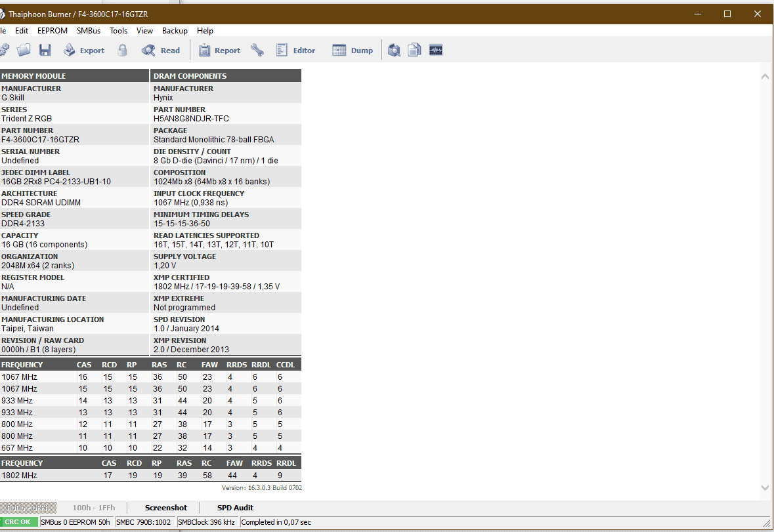Select the SPD Audit tab

point(235,507)
